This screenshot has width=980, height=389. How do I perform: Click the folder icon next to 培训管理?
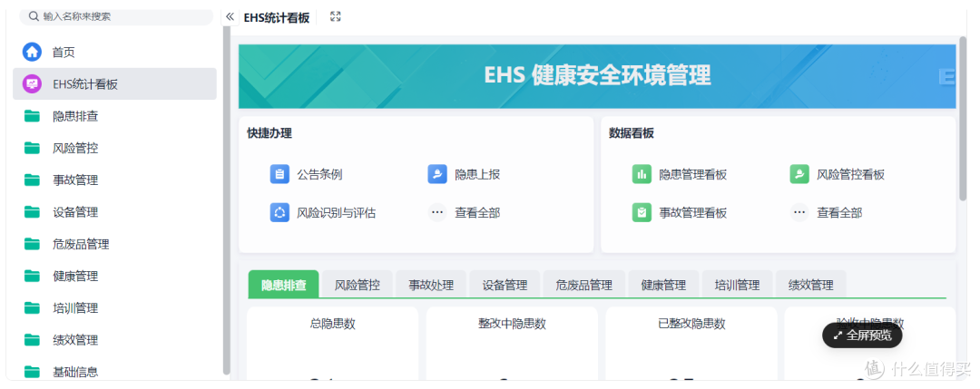(32, 307)
